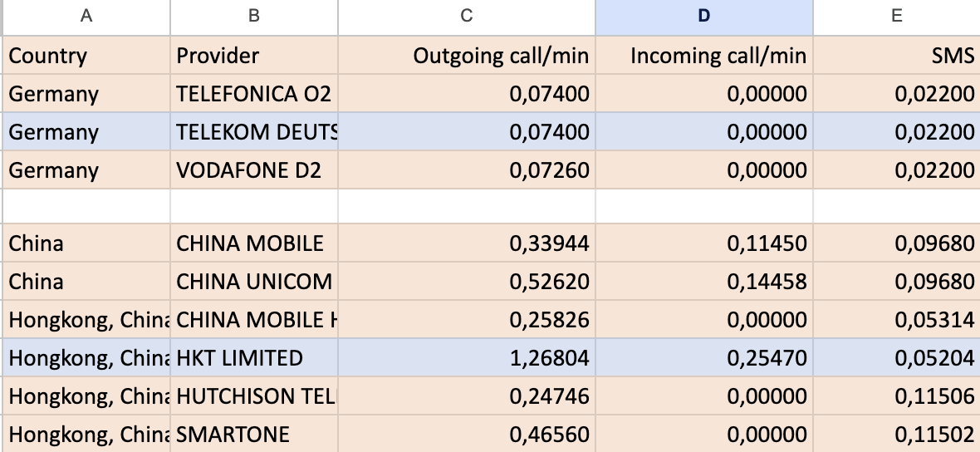
Task: Select the Incoming call/min header cell
Action: pos(703,56)
